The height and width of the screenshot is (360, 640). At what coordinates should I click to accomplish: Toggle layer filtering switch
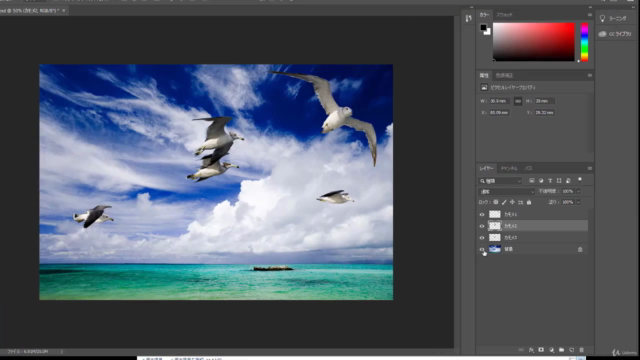[x=580, y=180]
